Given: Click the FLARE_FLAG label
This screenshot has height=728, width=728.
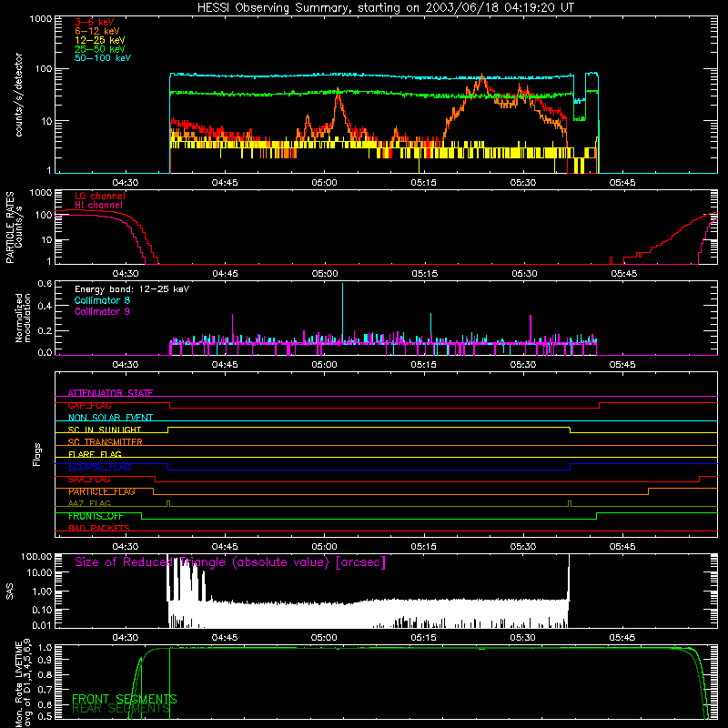Looking at the screenshot, I should point(95,454).
